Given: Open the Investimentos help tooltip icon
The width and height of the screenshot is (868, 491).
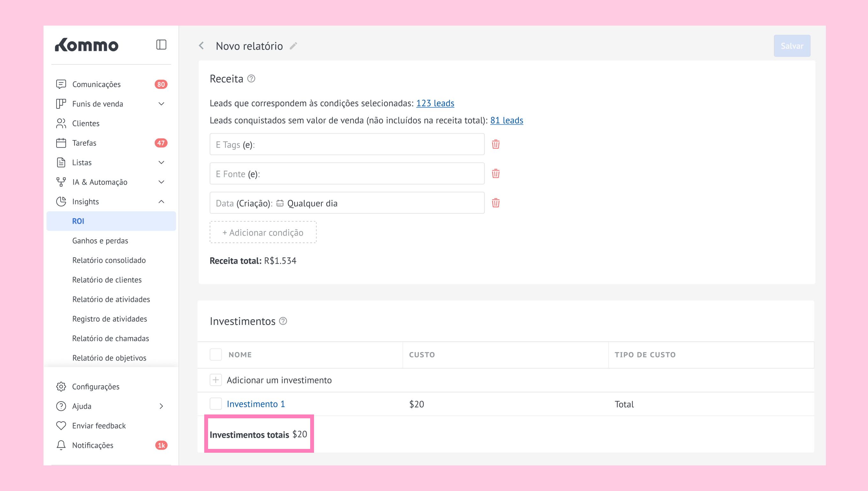Looking at the screenshot, I should tap(283, 321).
